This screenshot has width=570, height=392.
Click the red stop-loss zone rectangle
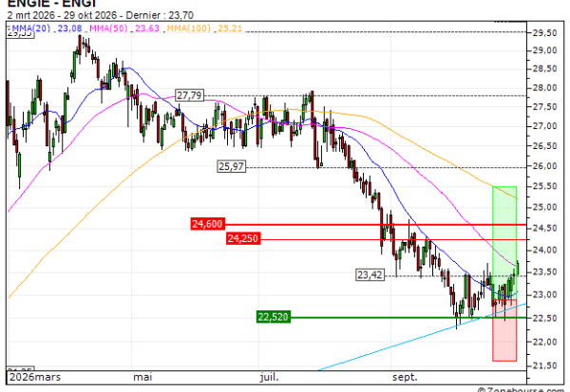[504, 330]
